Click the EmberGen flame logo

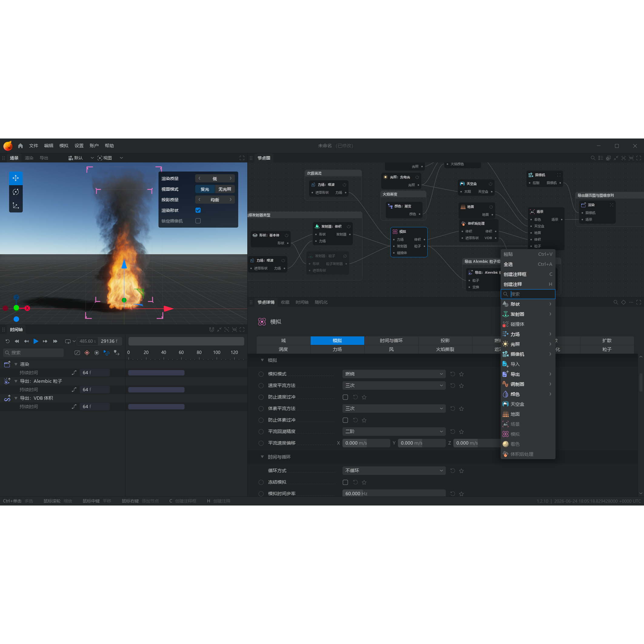(8, 146)
